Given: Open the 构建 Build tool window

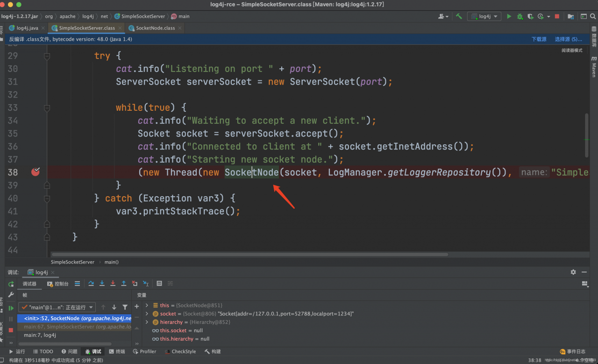Looking at the screenshot, I should [x=212, y=351].
